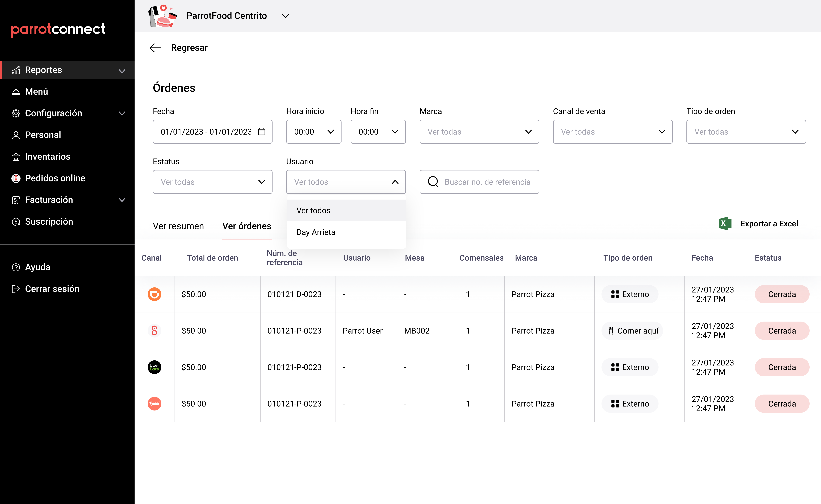
Task: Click the Cerrar sesión logout icon
Action: [x=16, y=289]
